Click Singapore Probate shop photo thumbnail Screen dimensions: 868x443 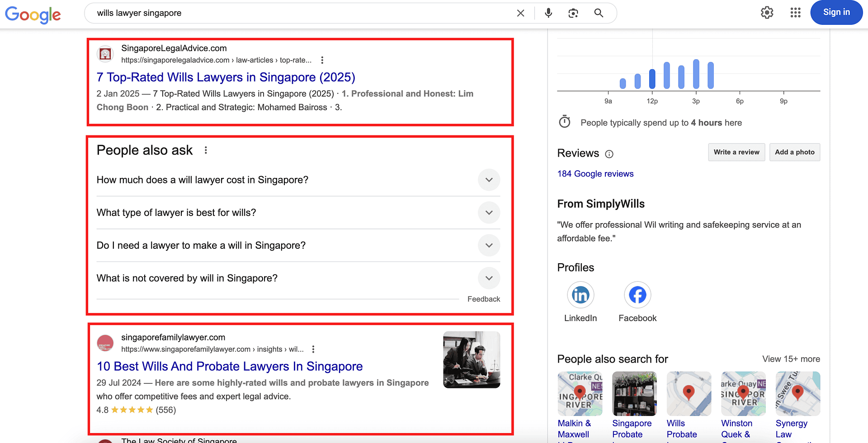pos(635,394)
